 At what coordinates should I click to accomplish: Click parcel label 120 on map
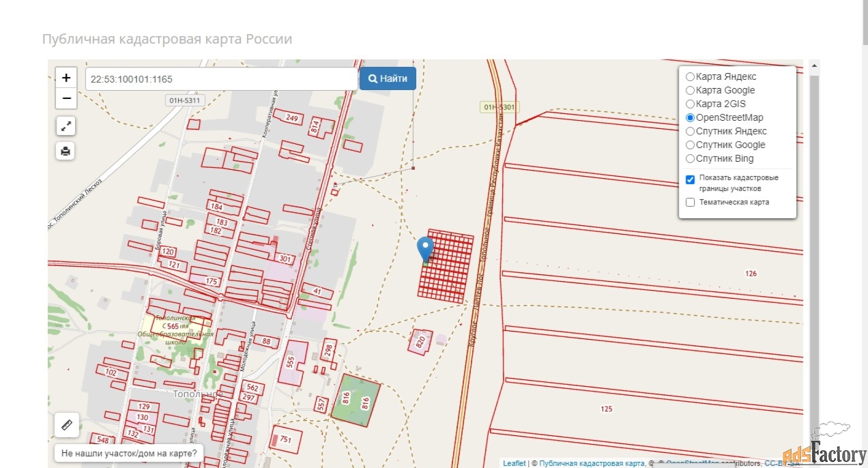tap(169, 252)
